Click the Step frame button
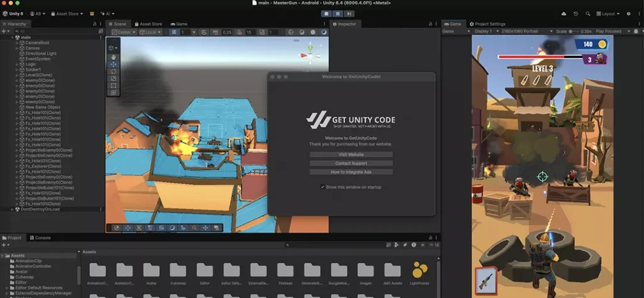This screenshot has width=644, height=298. [x=349, y=14]
